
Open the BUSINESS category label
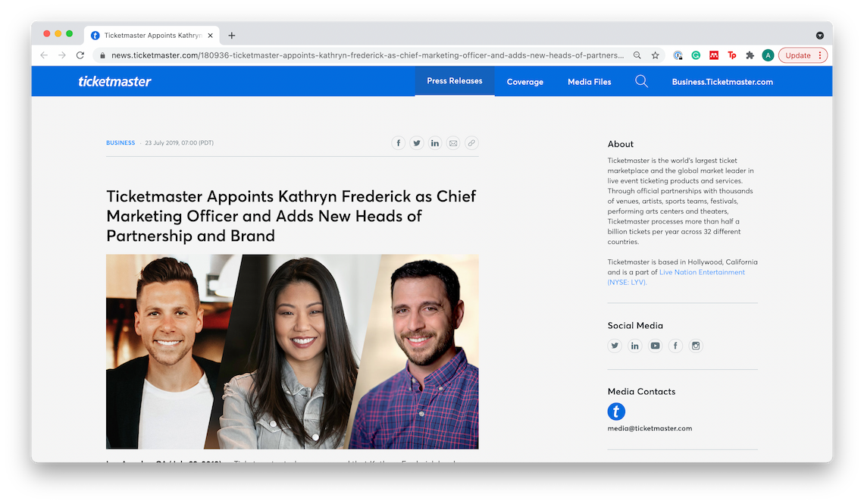click(x=121, y=142)
